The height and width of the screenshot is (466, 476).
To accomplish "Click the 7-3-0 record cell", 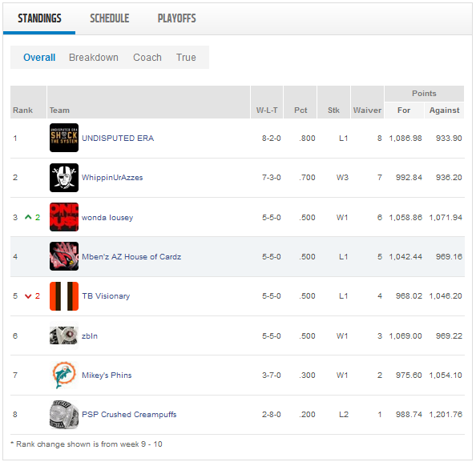I will tap(272, 178).
